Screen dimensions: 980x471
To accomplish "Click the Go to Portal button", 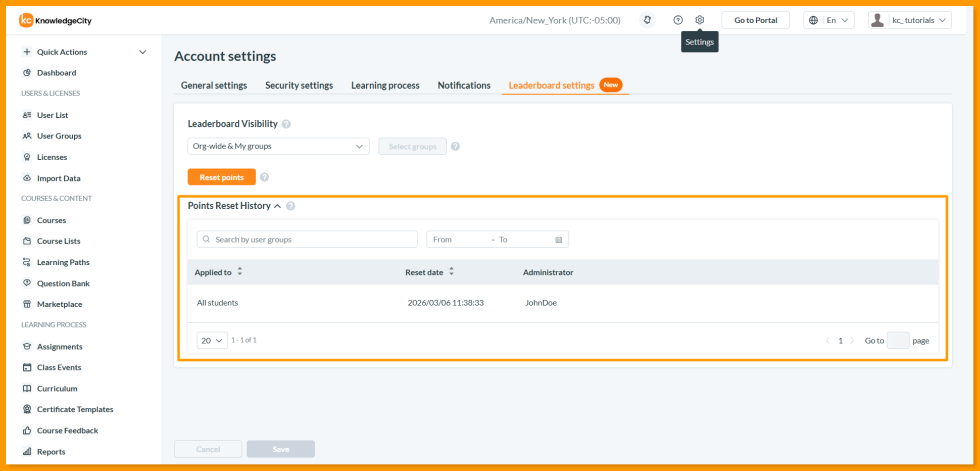I will [x=756, y=20].
